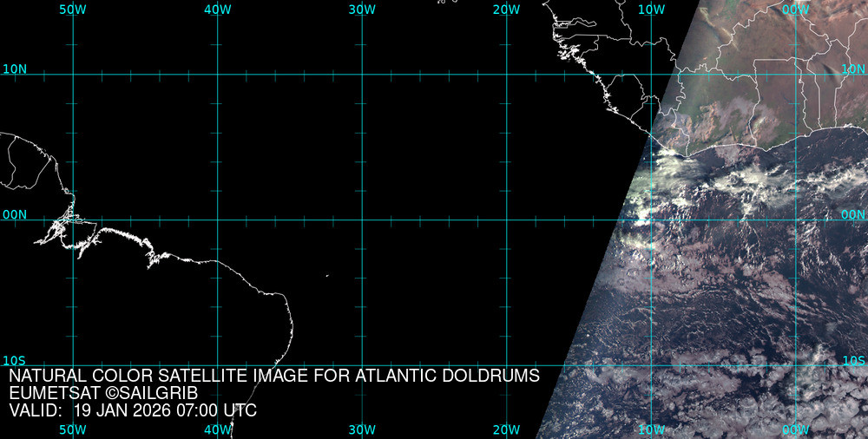Click the 00N latitude label on right edge
Image resolution: width=868 pixels, height=439 pixels.
point(853,214)
